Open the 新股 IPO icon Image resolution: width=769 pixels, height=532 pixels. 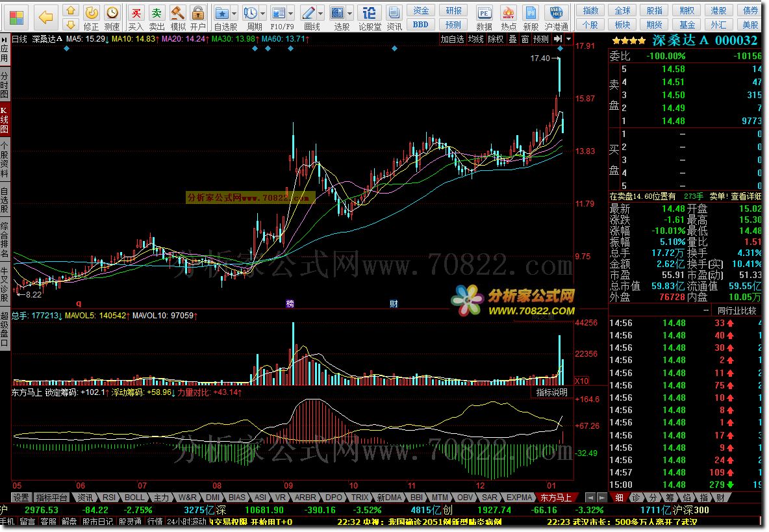tap(531, 17)
